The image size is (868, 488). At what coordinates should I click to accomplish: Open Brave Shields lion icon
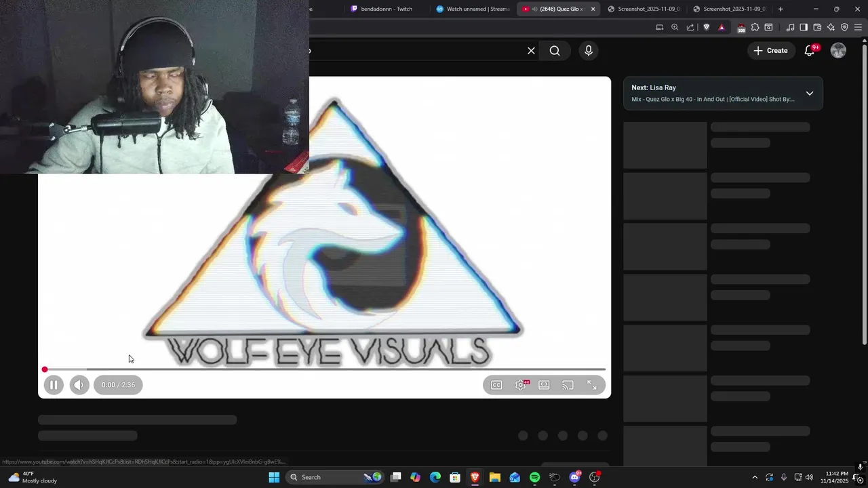(x=707, y=27)
